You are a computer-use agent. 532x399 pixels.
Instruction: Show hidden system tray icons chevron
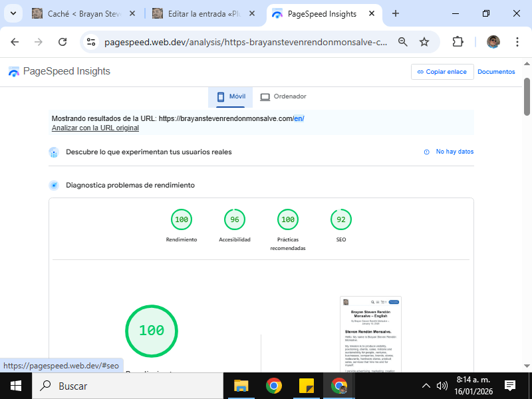[426, 386]
